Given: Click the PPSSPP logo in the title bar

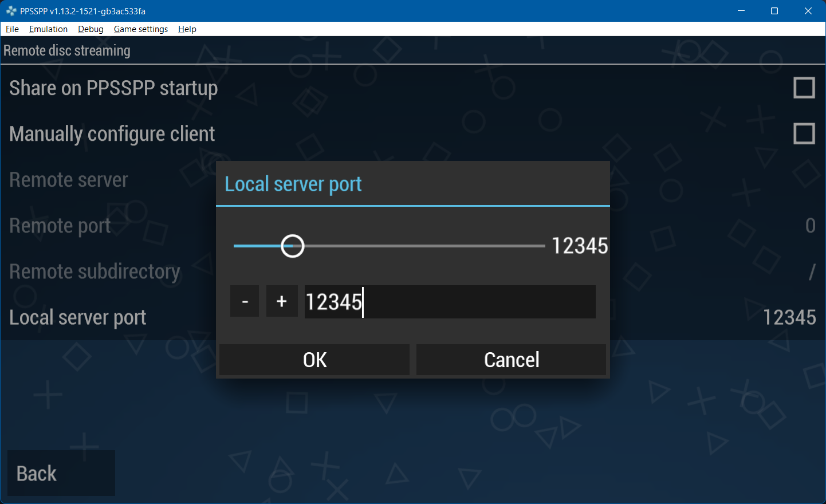Looking at the screenshot, I should 10,10.
